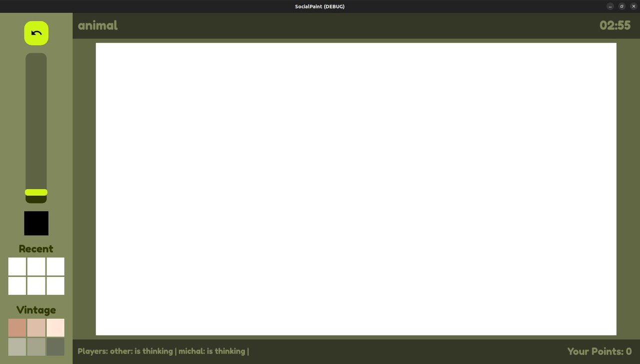Click the undo arrow button
640x364 pixels.
(36, 33)
